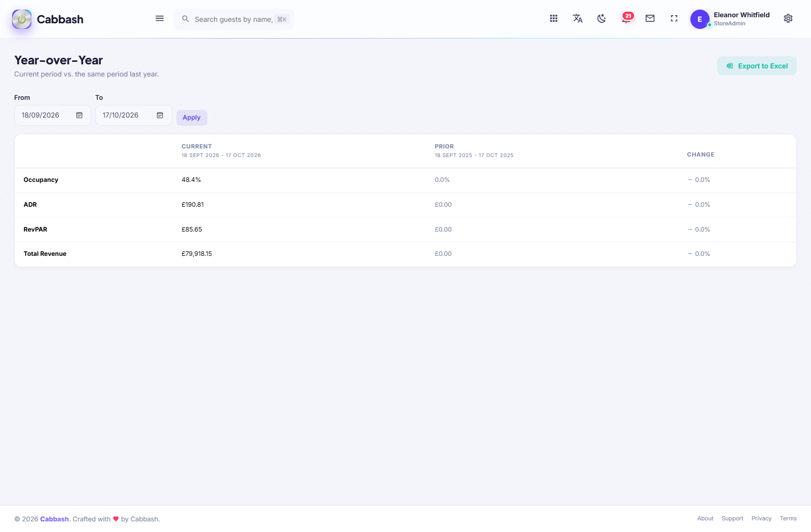
Task: Click the Search guests input field
Action: 234,19
